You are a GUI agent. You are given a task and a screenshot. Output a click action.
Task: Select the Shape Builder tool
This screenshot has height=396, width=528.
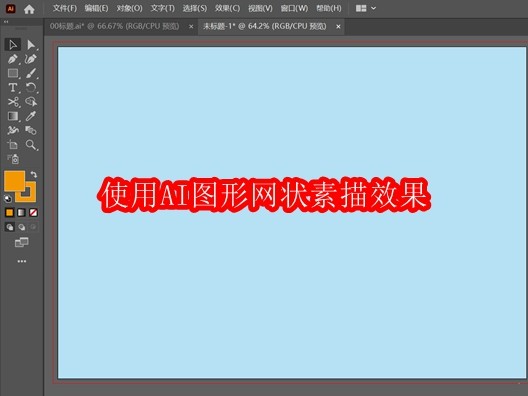click(31, 102)
